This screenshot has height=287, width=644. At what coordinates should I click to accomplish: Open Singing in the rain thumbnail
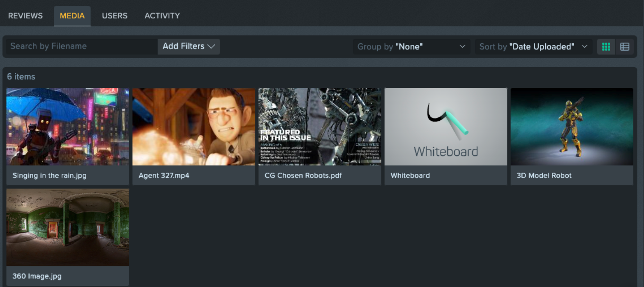click(x=68, y=127)
